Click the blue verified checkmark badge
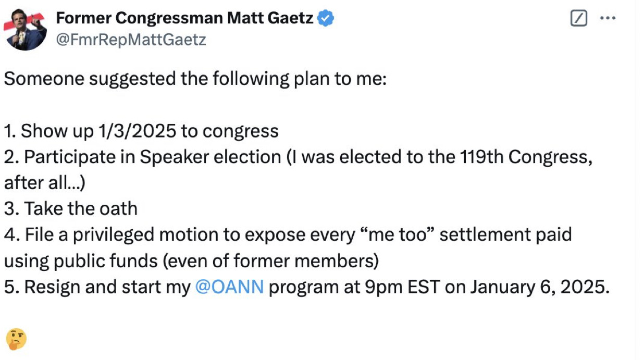Image resolution: width=644 pixels, height=360 pixels. 326,19
